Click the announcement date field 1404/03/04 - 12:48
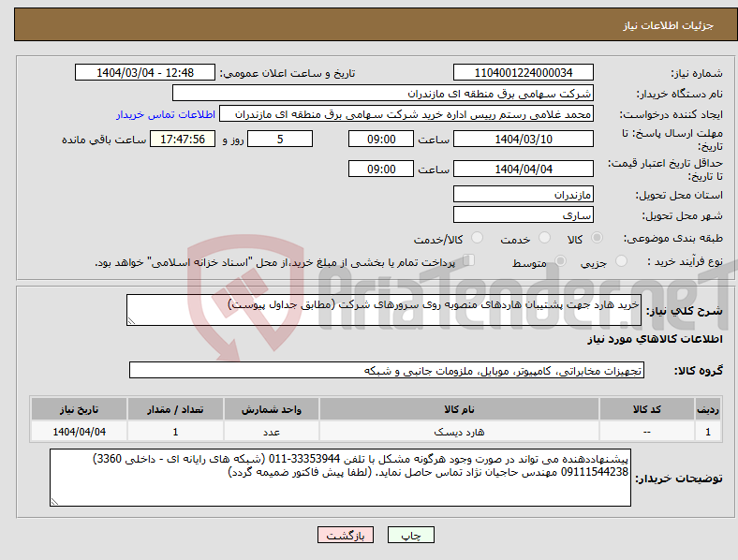This screenshot has height=560, width=738. [x=145, y=72]
